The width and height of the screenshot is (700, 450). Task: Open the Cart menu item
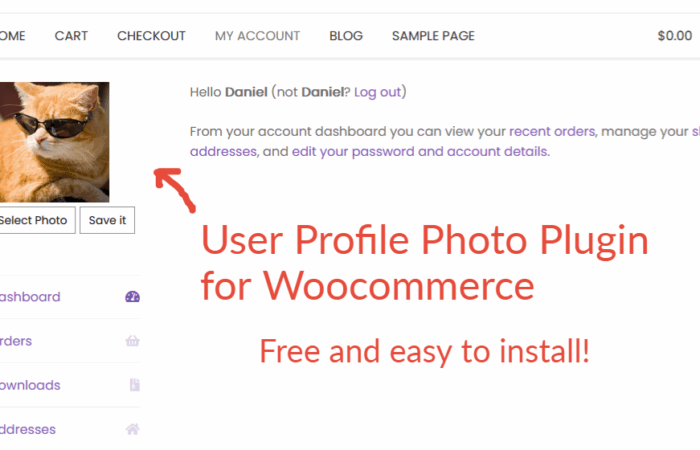(x=71, y=36)
